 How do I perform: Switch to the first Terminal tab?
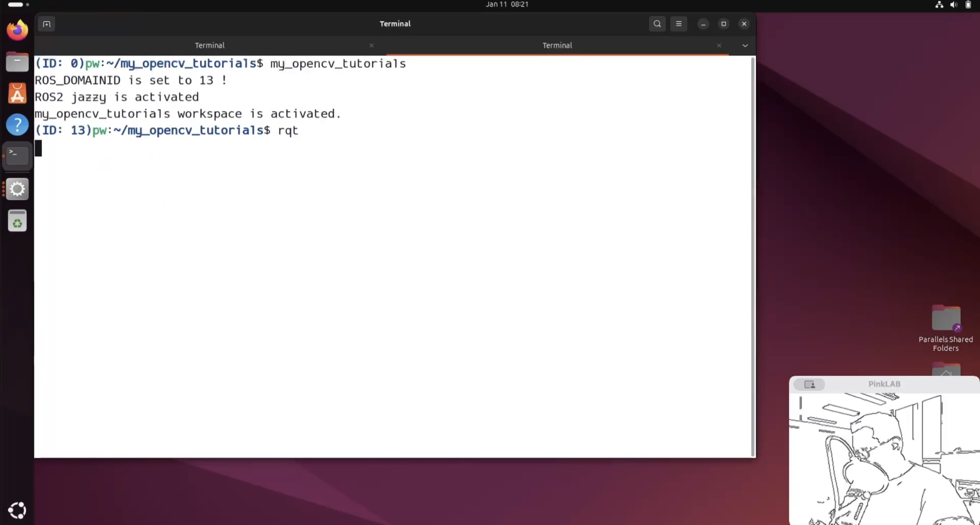pyautogui.click(x=209, y=46)
